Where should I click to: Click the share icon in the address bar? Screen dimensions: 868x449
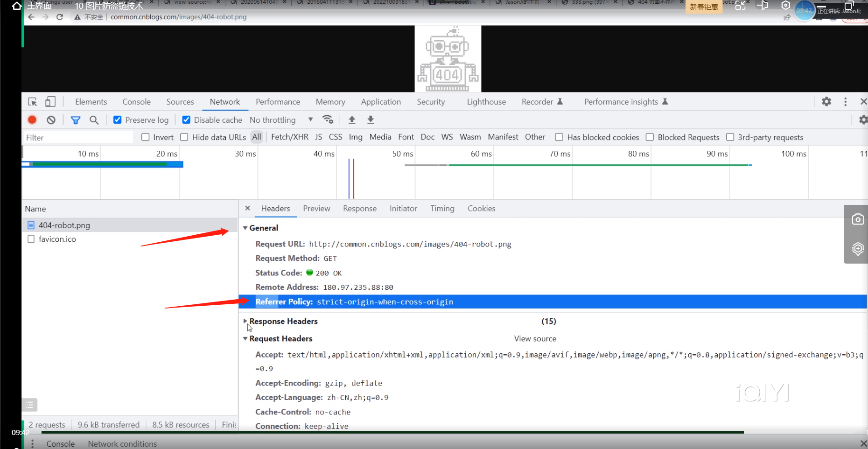pos(787,17)
